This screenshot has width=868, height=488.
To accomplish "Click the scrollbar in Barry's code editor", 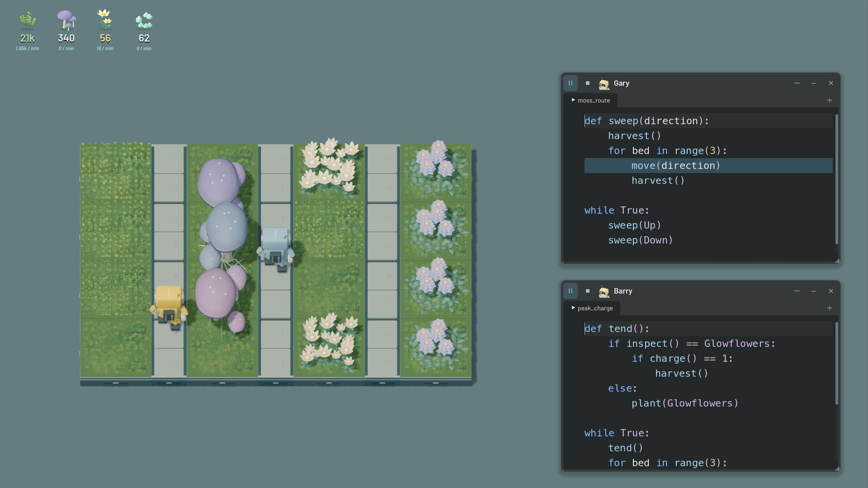I will [x=837, y=363].
